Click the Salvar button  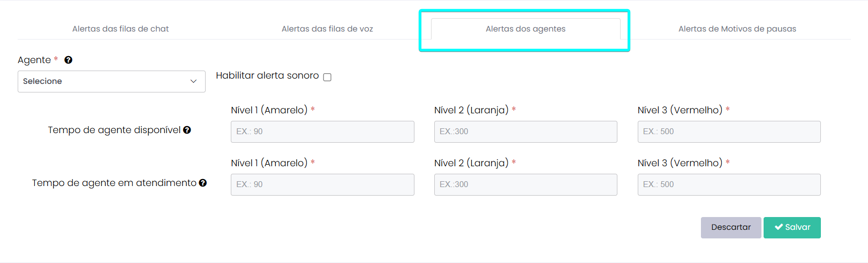[792, 227]
